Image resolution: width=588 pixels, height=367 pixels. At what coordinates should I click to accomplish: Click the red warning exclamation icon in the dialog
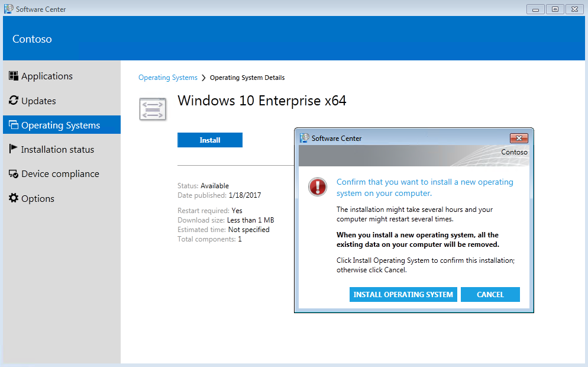click(x=318, y=188)
